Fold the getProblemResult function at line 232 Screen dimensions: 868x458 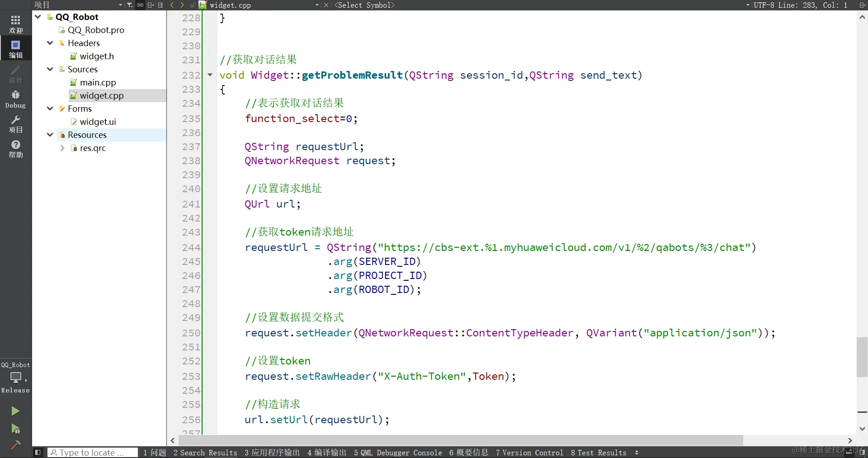tap(210, 75)
